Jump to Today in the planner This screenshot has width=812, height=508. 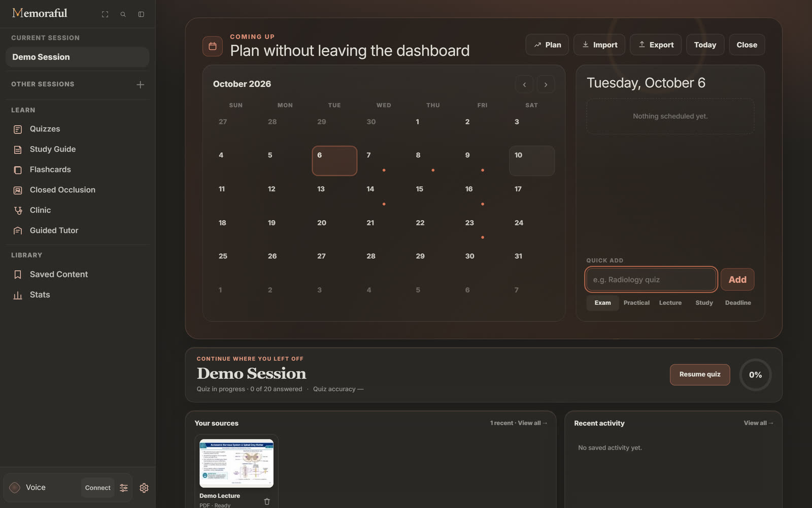705,45
